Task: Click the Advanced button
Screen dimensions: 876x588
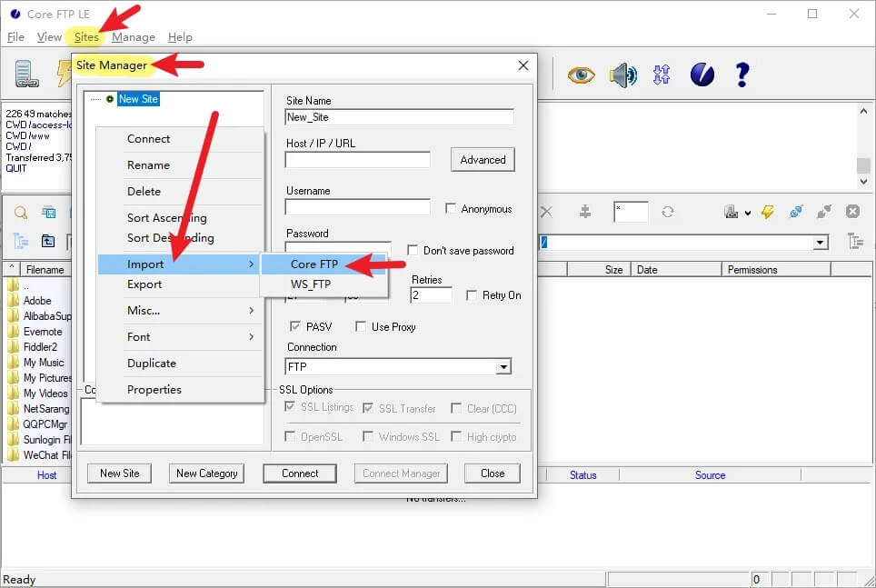Action: click(x=483, y=159)
